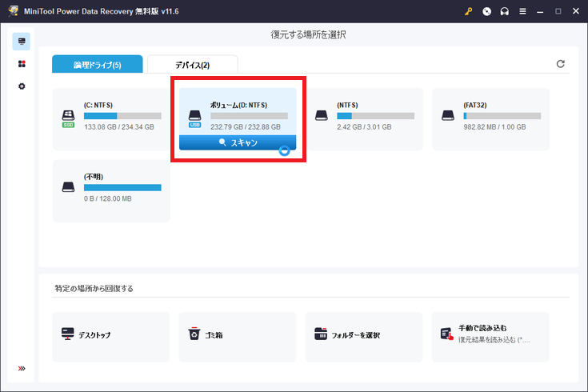The height and width of the screenshot is (392, 588).
Task: Recover from ゴミ箱 recycle bin
Action: 238,334
